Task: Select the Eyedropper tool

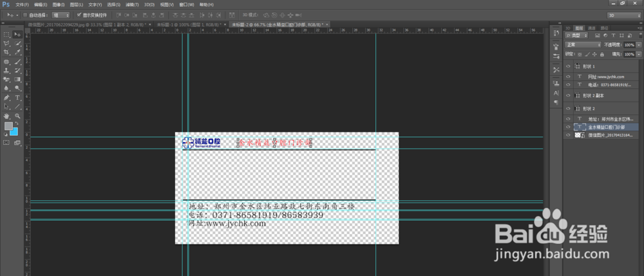Action: tap(17, 52)
